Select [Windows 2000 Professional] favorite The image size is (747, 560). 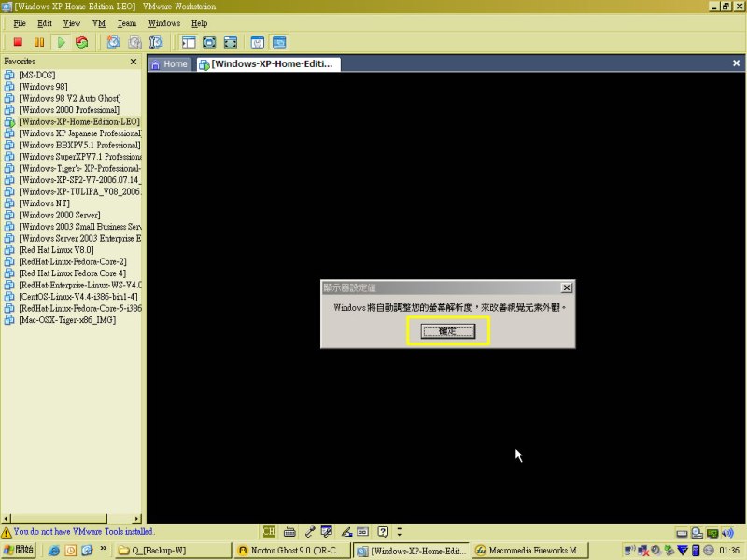[69, 110]
